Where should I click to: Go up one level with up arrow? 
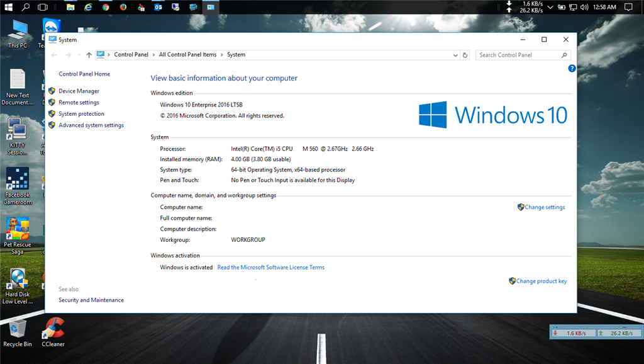tap(89, 55)
